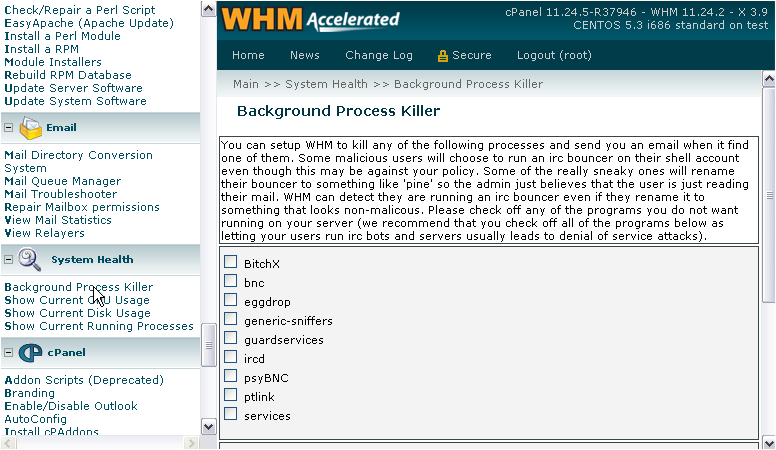Screen dimensions: 776x450
Task: Collapse the System Health section
Action: pos(8,259)
